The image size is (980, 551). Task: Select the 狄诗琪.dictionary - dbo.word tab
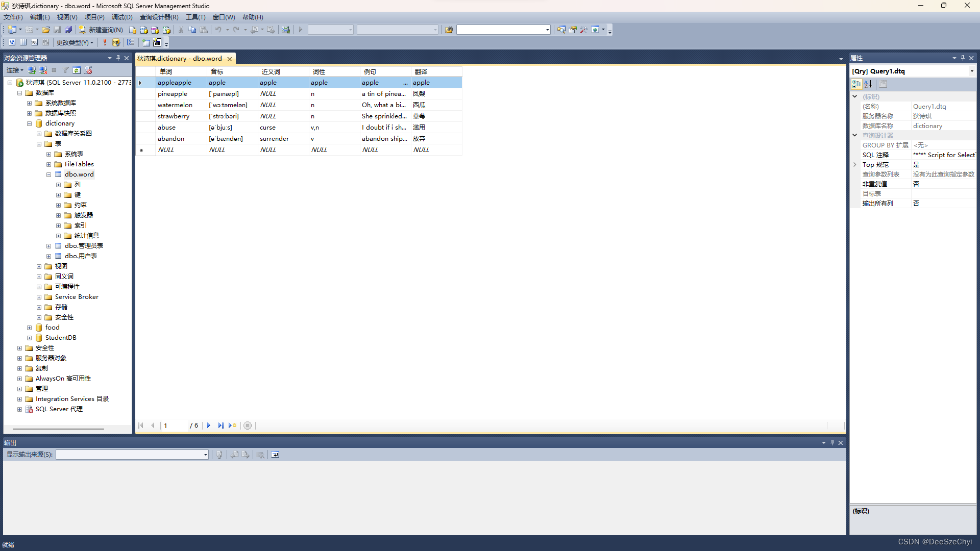point(179,58)
